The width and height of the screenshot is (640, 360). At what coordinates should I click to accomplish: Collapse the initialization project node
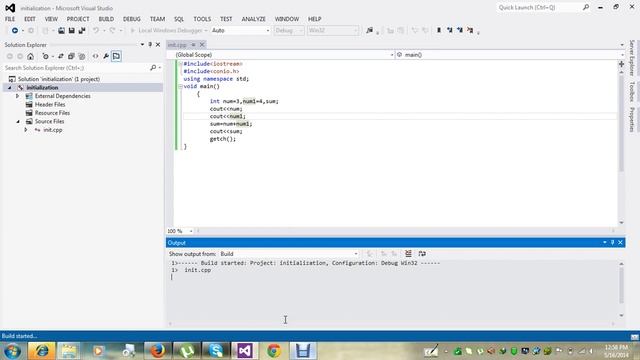coord(9,88)
